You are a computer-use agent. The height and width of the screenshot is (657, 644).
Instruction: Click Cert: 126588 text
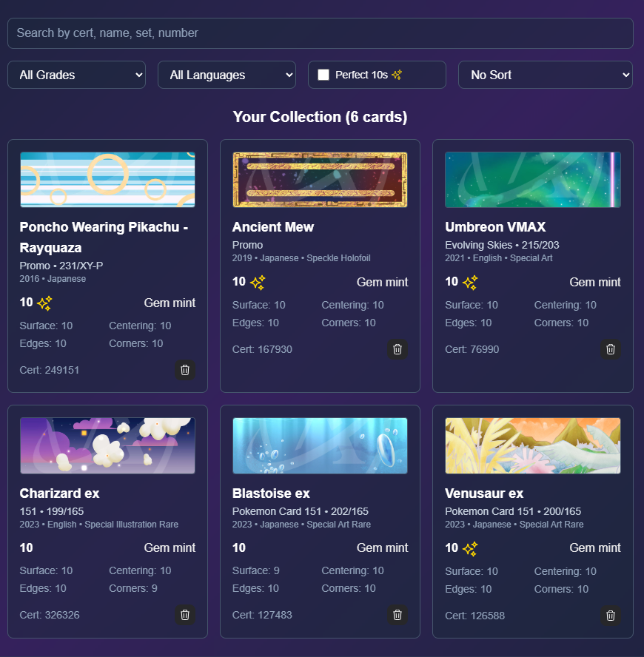pos(474,616)
